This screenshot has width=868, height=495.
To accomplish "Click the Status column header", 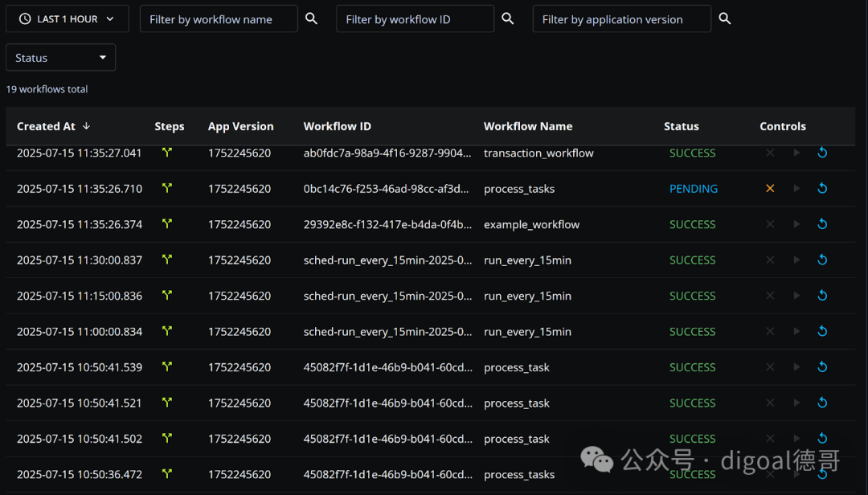I will tap(682, 126).
